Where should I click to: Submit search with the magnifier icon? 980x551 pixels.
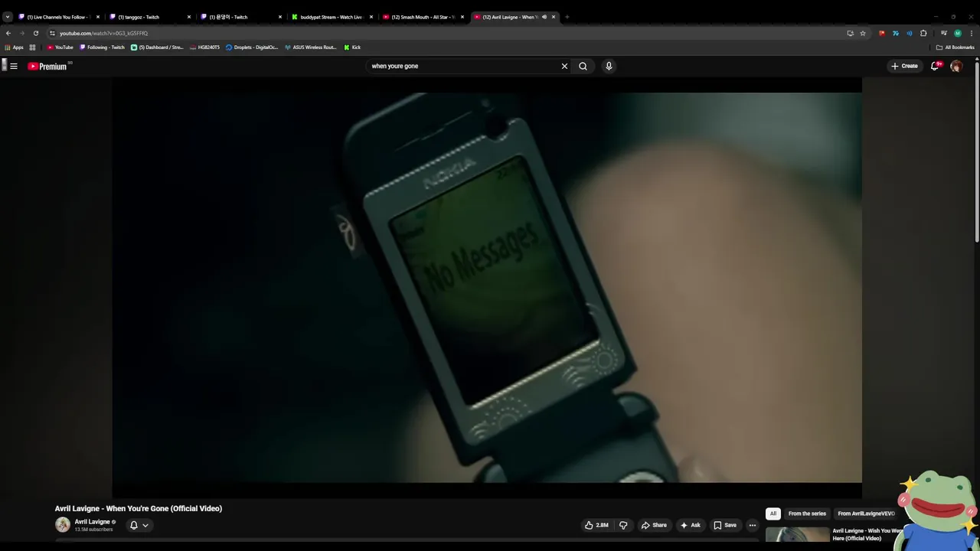click(583, 66)
